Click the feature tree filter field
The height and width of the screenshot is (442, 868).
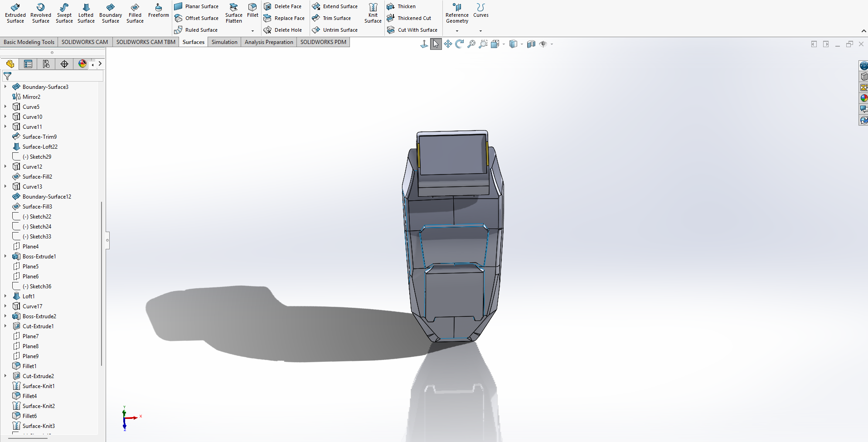pos(53,76)
